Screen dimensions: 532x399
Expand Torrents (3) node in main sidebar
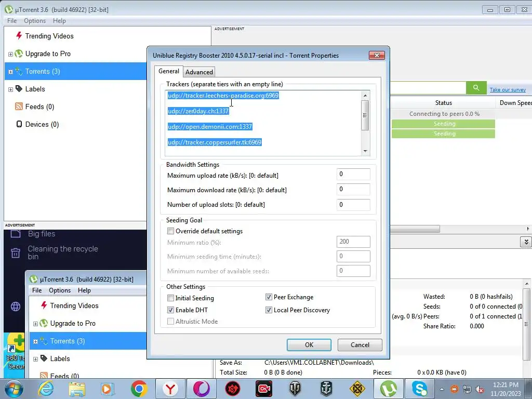pos(10,72)
